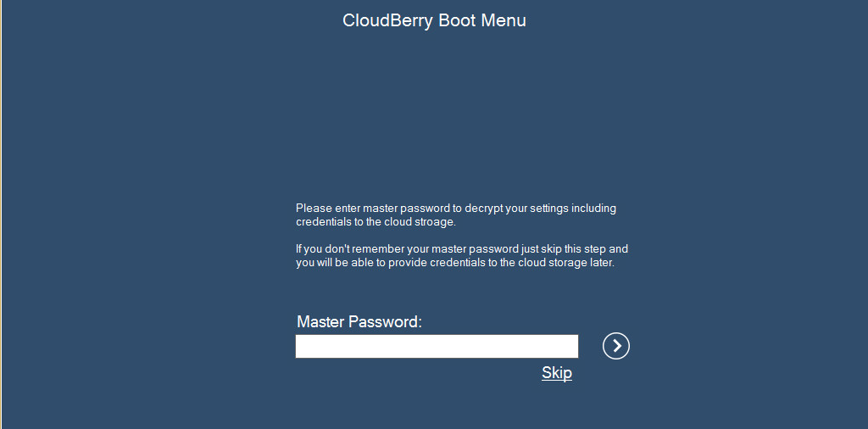Select the chevron icon beside password field
The image size is (868, 429).
616,346
